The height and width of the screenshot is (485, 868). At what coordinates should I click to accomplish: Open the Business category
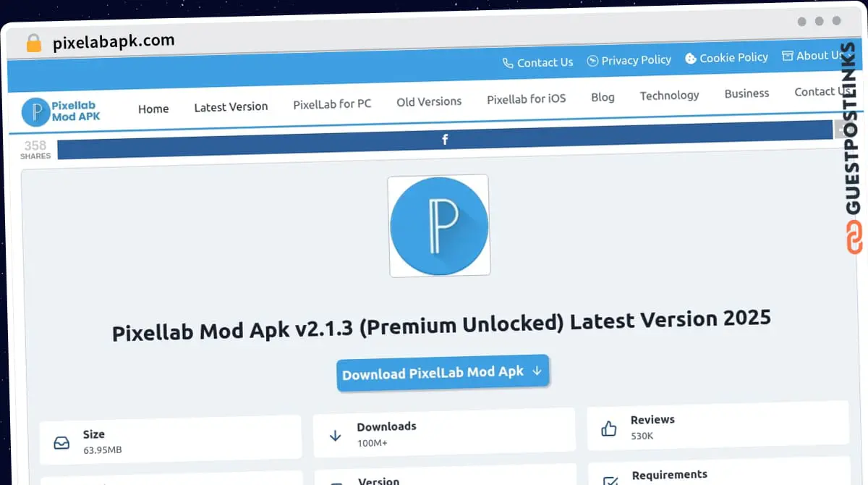(746, 93)
